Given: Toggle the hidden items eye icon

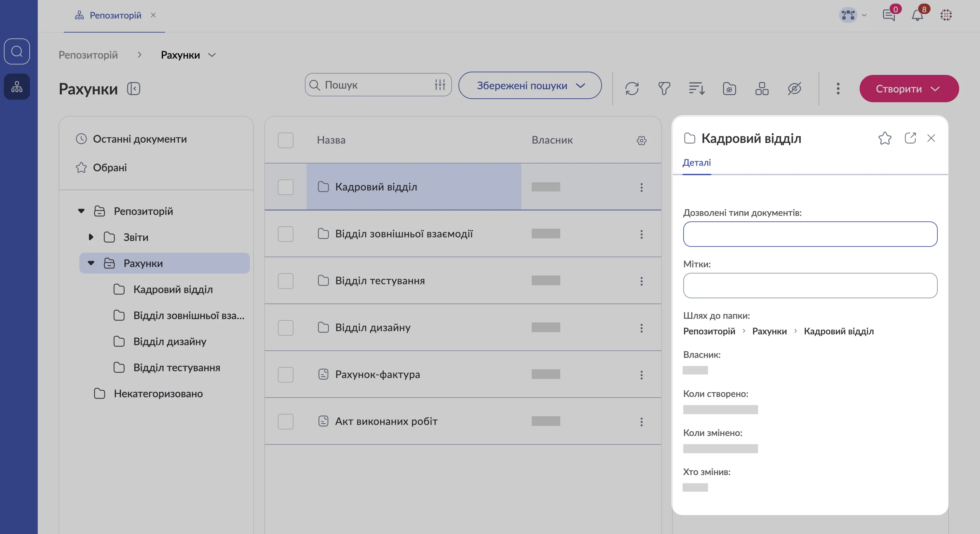Looking at the screenshot, I should (794, 89).
